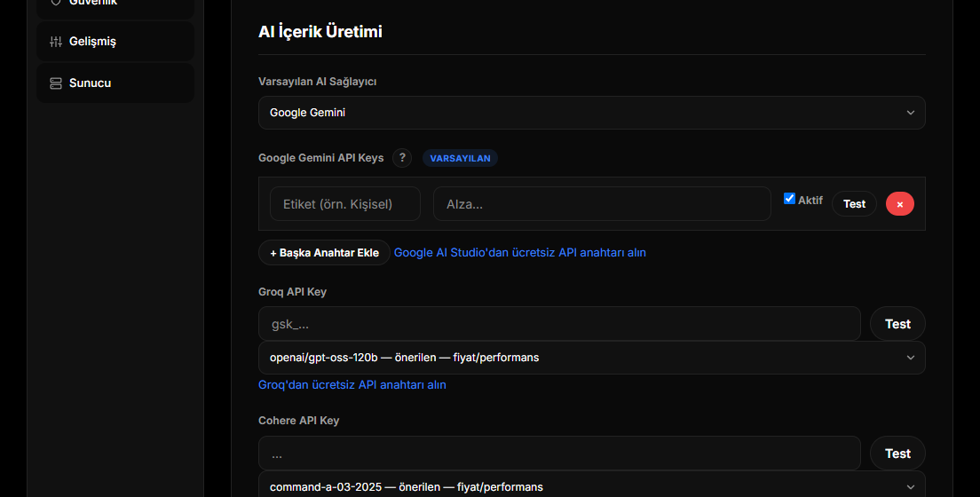The image size is (980, 497).
Task: Click the AI İçerik Üretimi heading
Action: point(320,32)
